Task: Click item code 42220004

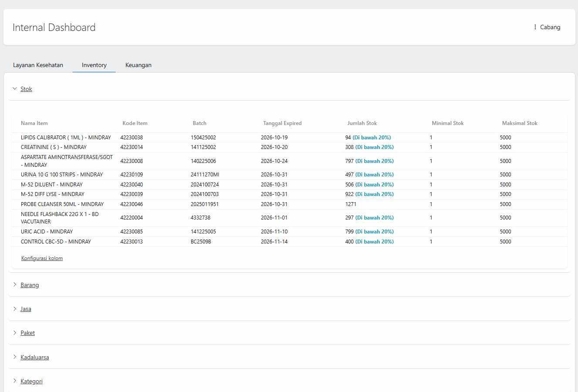Action: point(132,218)
